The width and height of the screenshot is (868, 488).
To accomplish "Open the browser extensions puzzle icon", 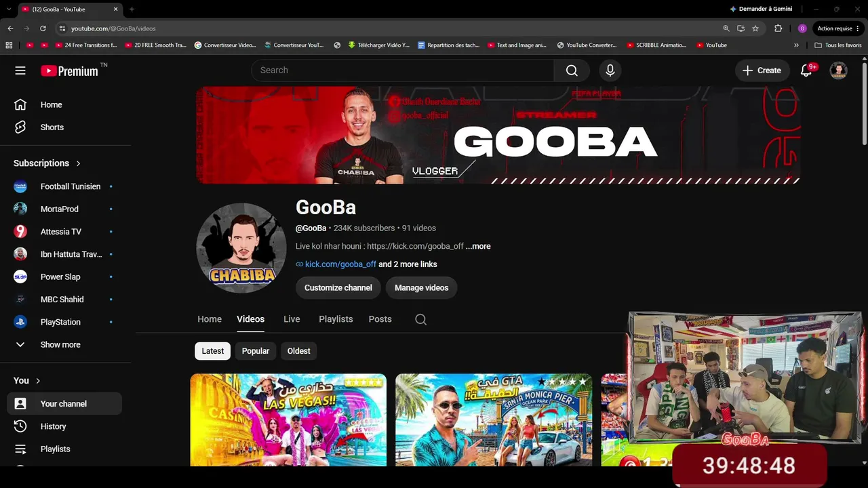I will point(778,28).
